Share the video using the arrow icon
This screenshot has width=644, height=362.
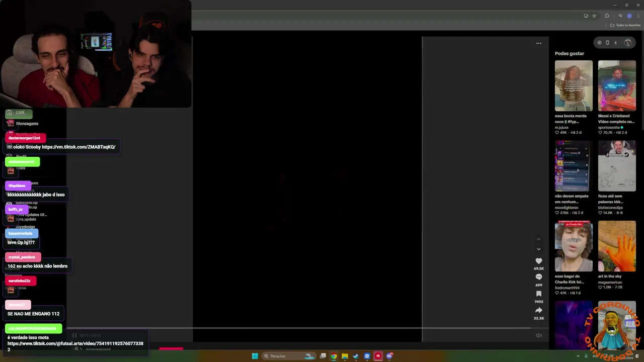click(x=539, y=310)
